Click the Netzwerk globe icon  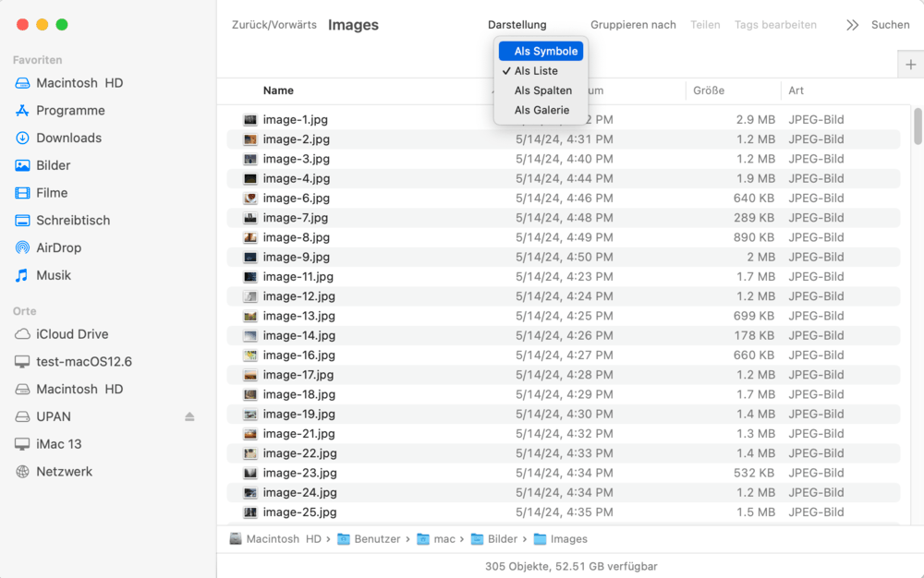point(22,472)
